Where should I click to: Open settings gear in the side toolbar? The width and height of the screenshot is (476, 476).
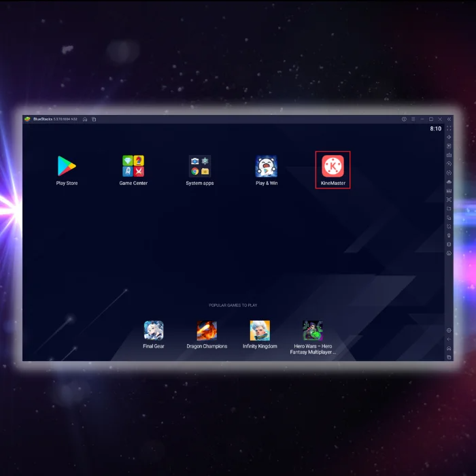449,330
